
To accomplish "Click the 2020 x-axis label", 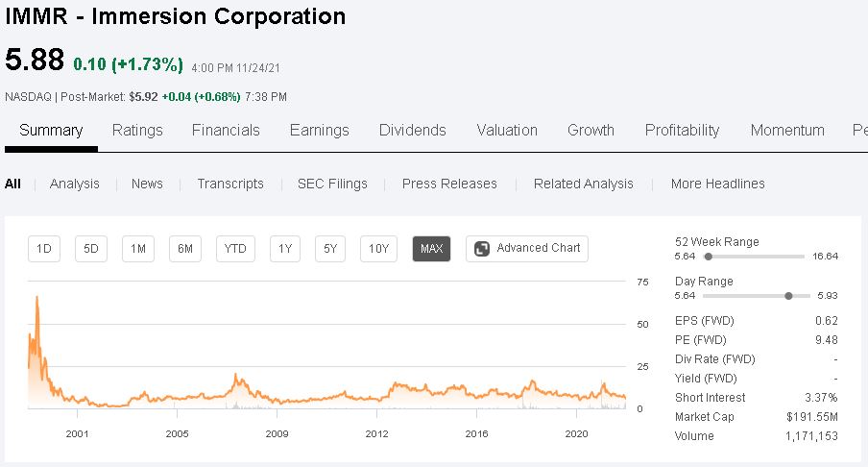I will coord(576,433).
